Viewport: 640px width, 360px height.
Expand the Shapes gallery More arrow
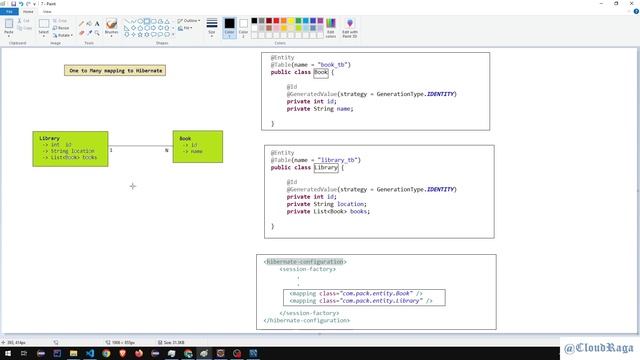173,34
